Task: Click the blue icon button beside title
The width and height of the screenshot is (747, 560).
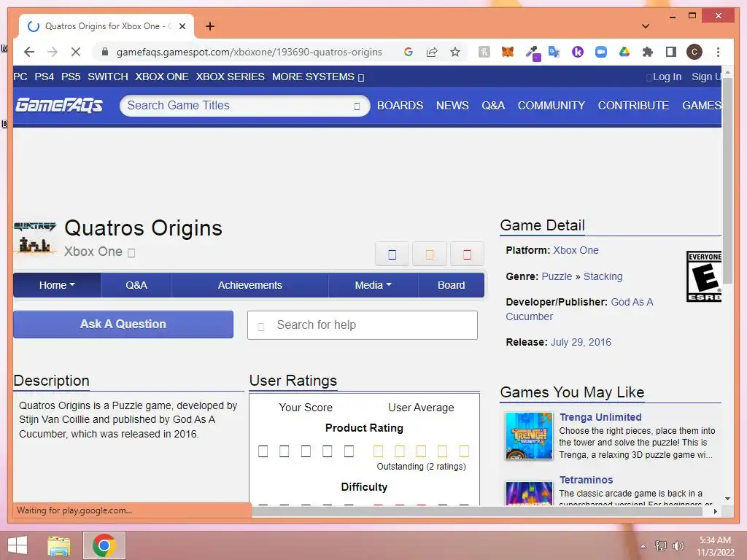Action: (392, 254)
